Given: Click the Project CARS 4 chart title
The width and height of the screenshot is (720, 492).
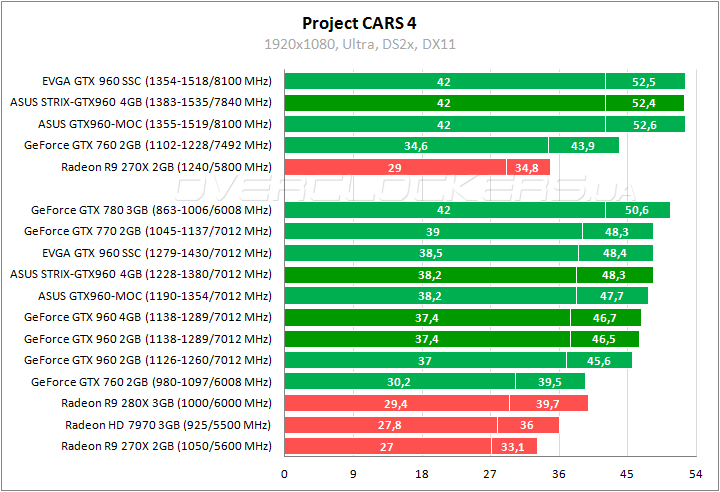Looking at the screenshot, I should [360, 23].
